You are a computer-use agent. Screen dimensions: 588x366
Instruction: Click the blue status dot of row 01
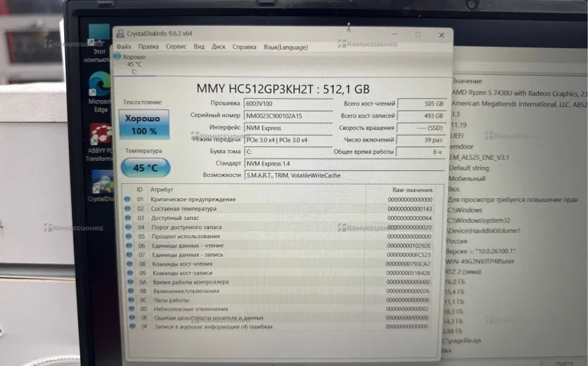click(x=127, y=199)
